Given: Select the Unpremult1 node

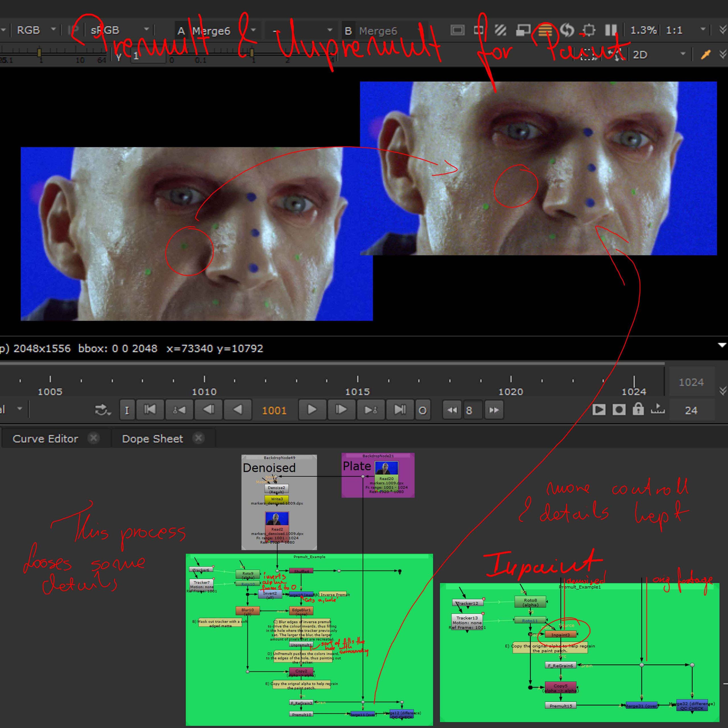Looking at the screenshot, I should pos(301,645).
